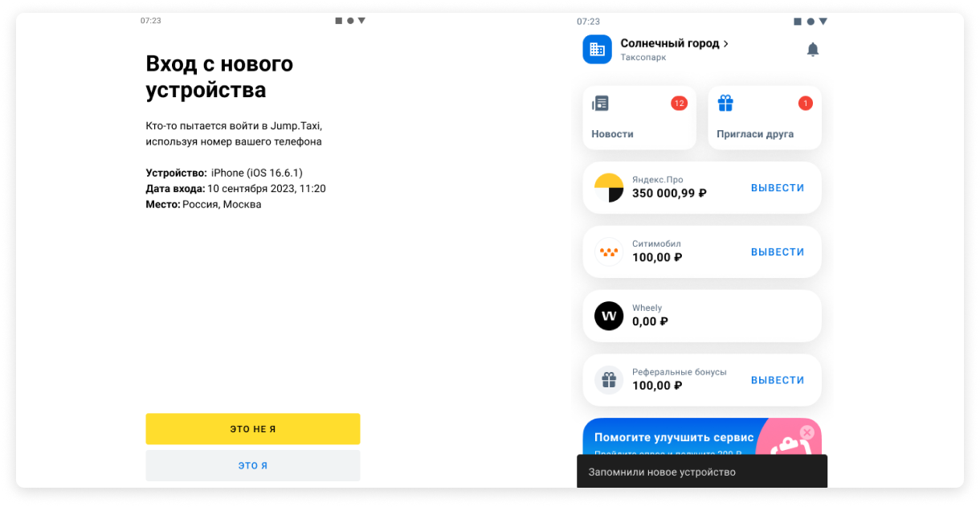Open the Новости newspaper icon

point(600,103)
